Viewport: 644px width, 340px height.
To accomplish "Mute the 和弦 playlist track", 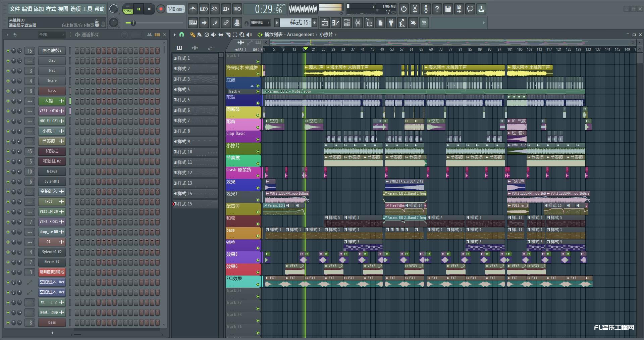I will [258, 224].
